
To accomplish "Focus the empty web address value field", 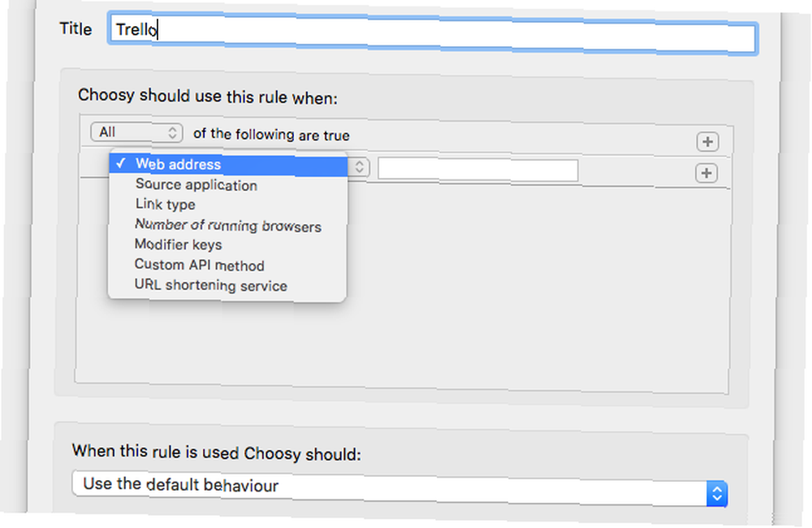I will coord(478,170).
